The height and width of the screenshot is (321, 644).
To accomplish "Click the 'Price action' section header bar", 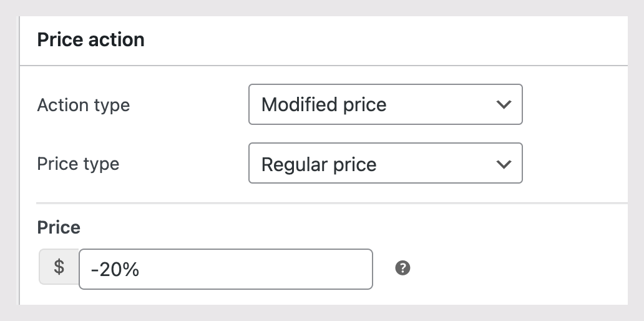I will coord(374,40).
